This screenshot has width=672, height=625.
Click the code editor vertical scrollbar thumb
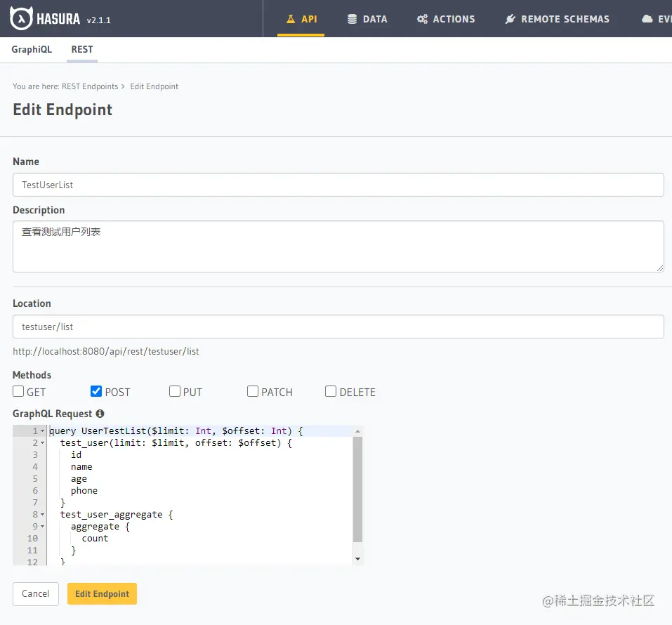357,489
